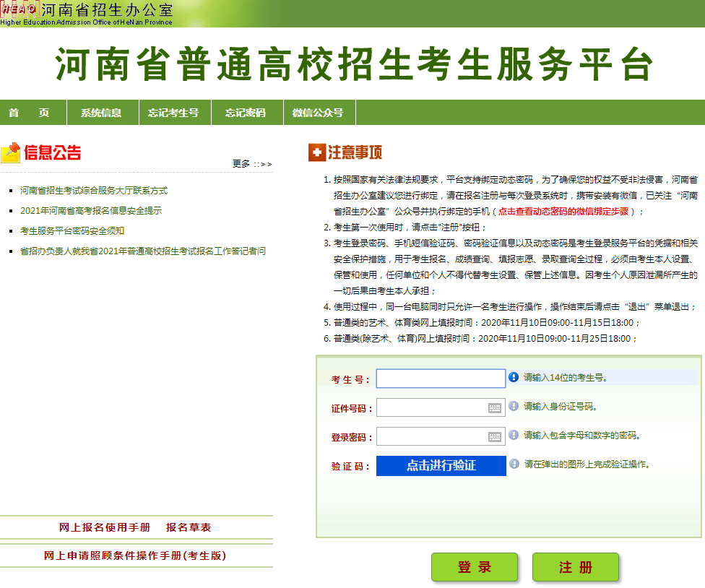Image resolution: width=705 pixels, height=588 pixels.
Task: Open 忘记考生号 navigation tab
Action: tap(176, 113)
